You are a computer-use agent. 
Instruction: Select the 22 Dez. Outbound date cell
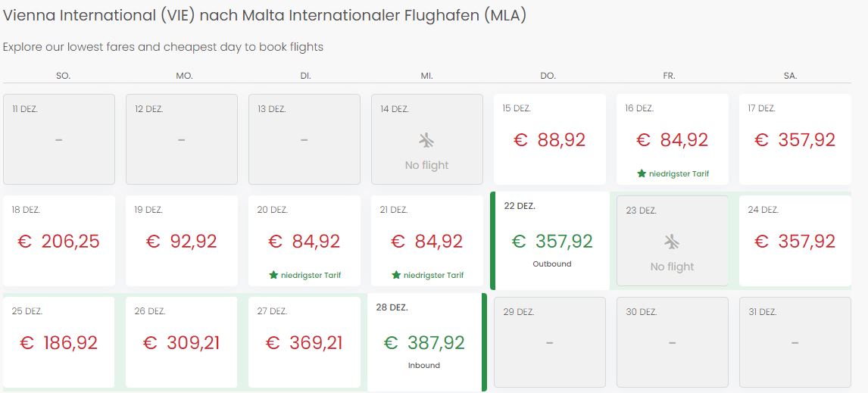(550, 241)
